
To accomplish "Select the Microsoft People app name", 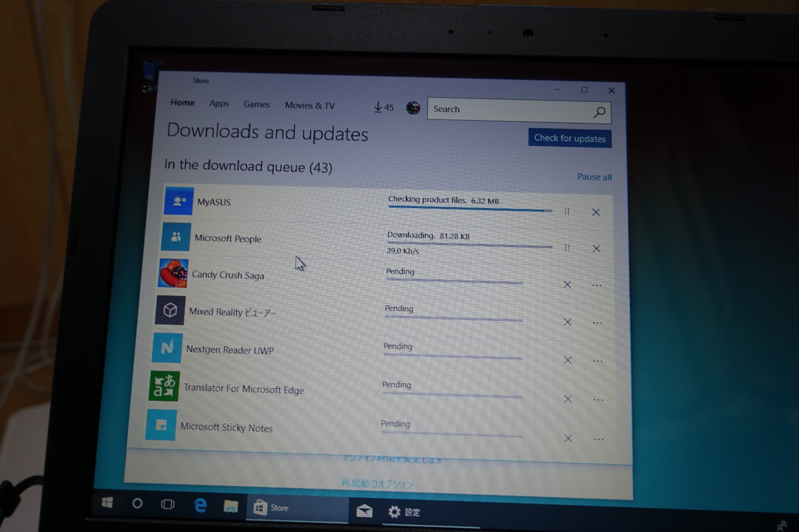I will (x=228, y=238).
